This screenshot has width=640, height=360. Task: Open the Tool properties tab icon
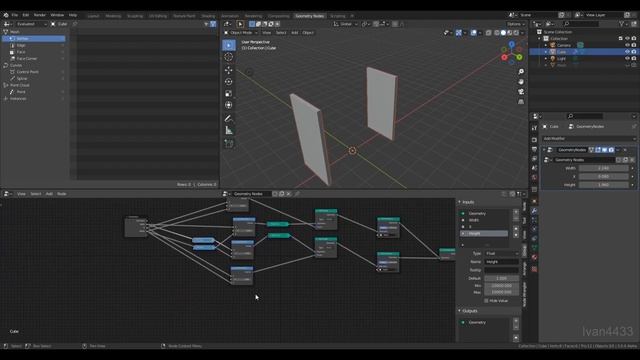(534, 128)
